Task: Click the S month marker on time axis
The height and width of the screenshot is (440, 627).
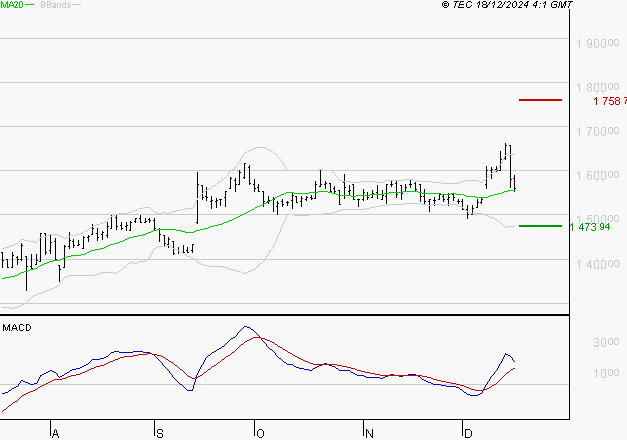Action: pos(160,434)
